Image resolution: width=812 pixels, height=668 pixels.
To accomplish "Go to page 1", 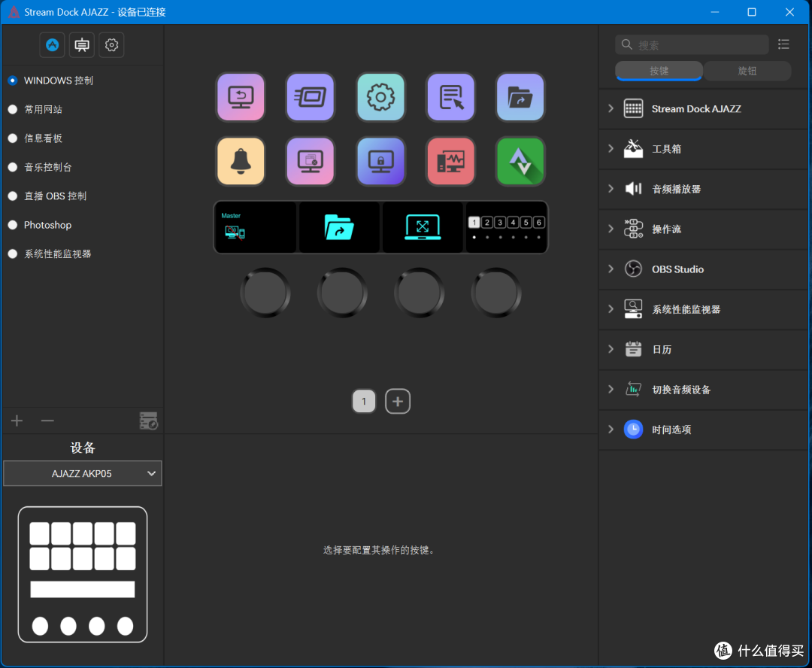I will click(x=364, y=401).
